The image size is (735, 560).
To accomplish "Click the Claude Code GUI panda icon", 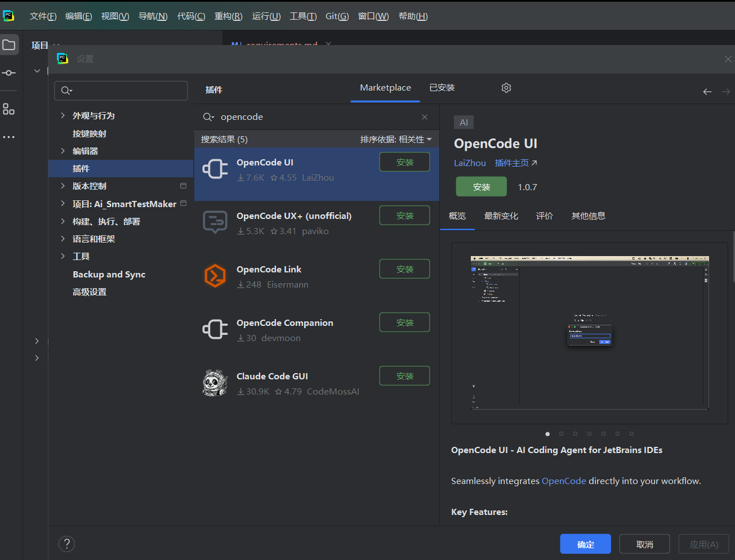I will pos(215,383).
